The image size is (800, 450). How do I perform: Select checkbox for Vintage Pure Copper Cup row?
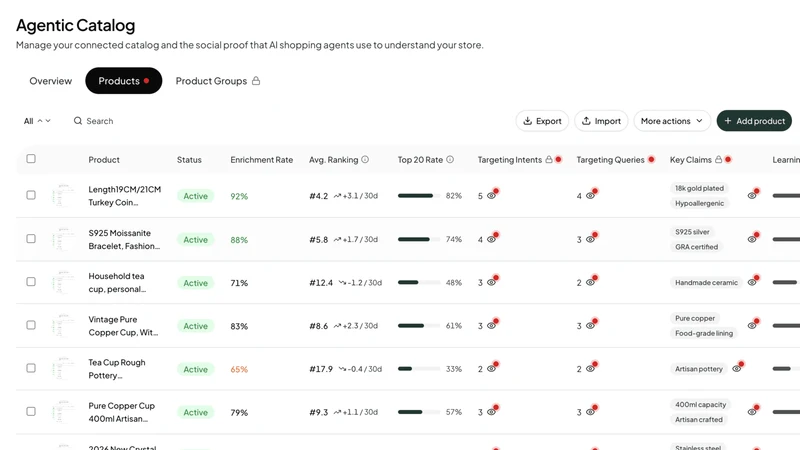(x=31, y=325)
